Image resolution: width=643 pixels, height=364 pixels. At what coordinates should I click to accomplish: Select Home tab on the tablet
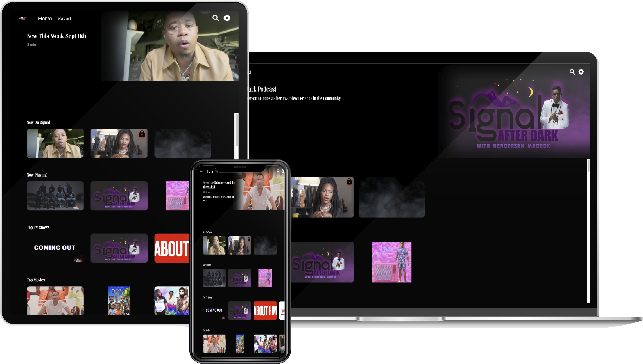coord(45,19)
